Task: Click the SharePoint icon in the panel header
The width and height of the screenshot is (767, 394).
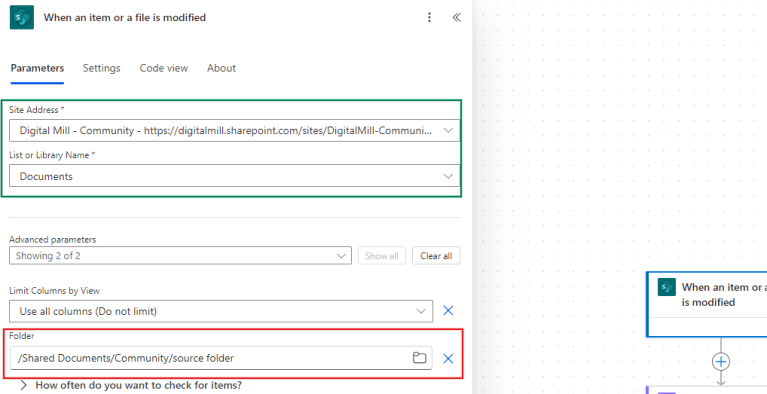Action: pyautogui.click(x=22, y=18)
